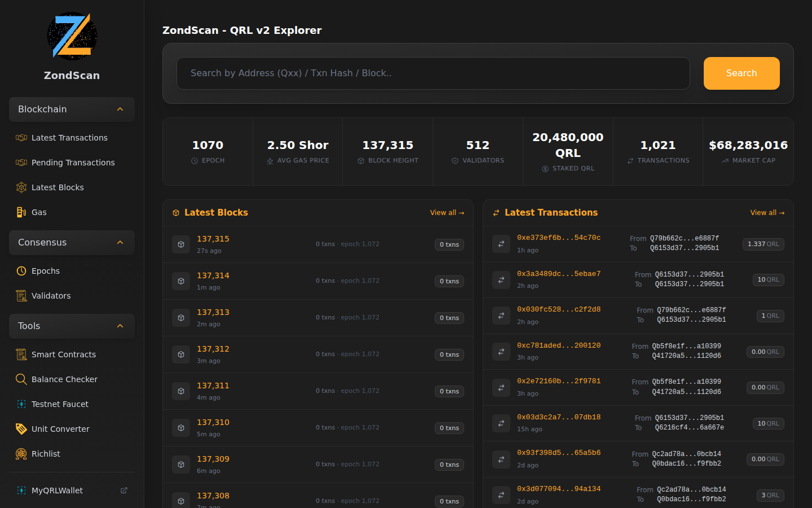Viewport: 812px width, 508px height.
Task: Open the Smart Contracts tool
Action: (x=72, y=354)
